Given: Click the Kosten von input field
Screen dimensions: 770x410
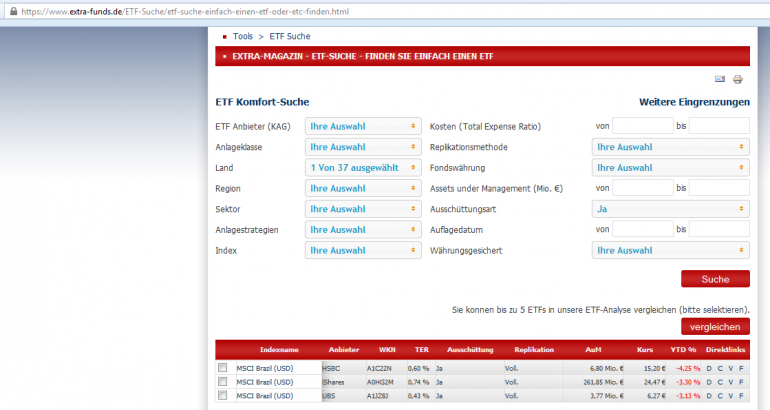Looking at the screenshot, I should tap(642, 126).
